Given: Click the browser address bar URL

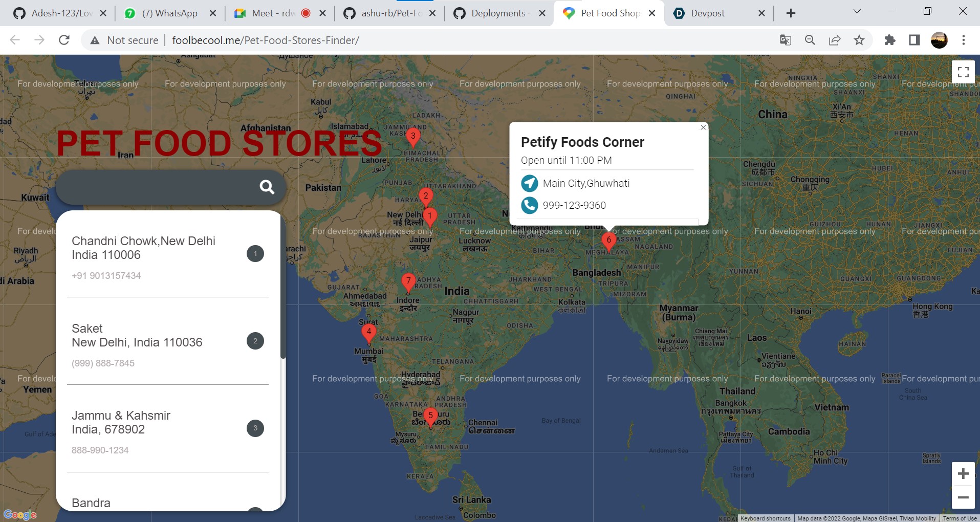Looking at the screenshot, I should click(266, 40).
